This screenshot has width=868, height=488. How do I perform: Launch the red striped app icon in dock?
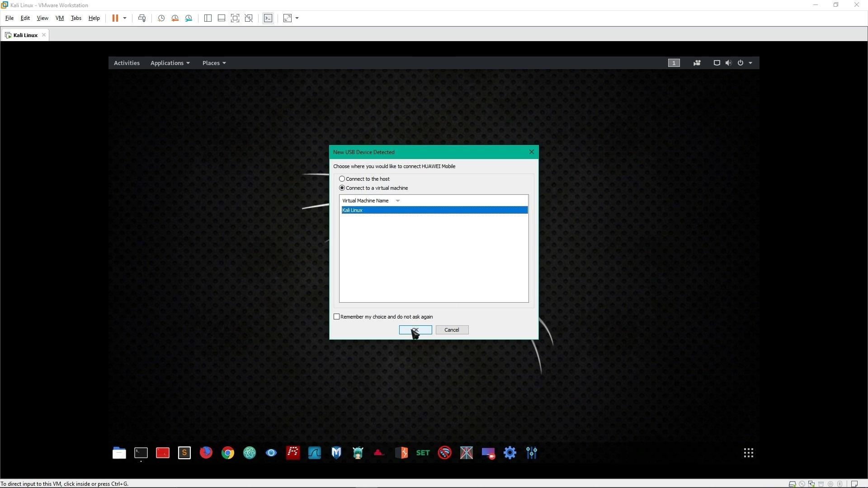[x=293, y=453]
